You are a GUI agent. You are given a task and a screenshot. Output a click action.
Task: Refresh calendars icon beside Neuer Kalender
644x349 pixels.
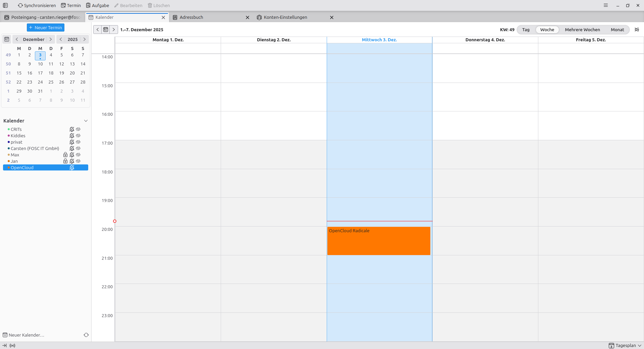(86, 335)
